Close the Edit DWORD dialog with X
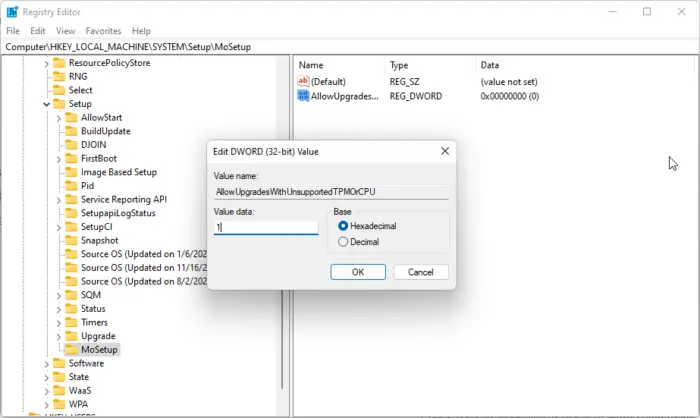Screen dimensions: 700x418 (x=445, y=151)
